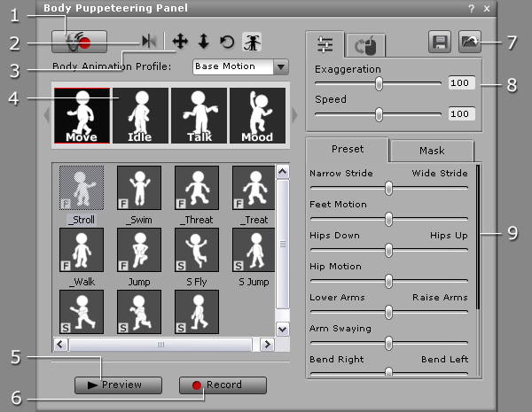The width and height of the screenshot is (532, 412).
Task: Select the _Swim motion thumbnail
Action: pyautogui.click(x=139, y=188)
